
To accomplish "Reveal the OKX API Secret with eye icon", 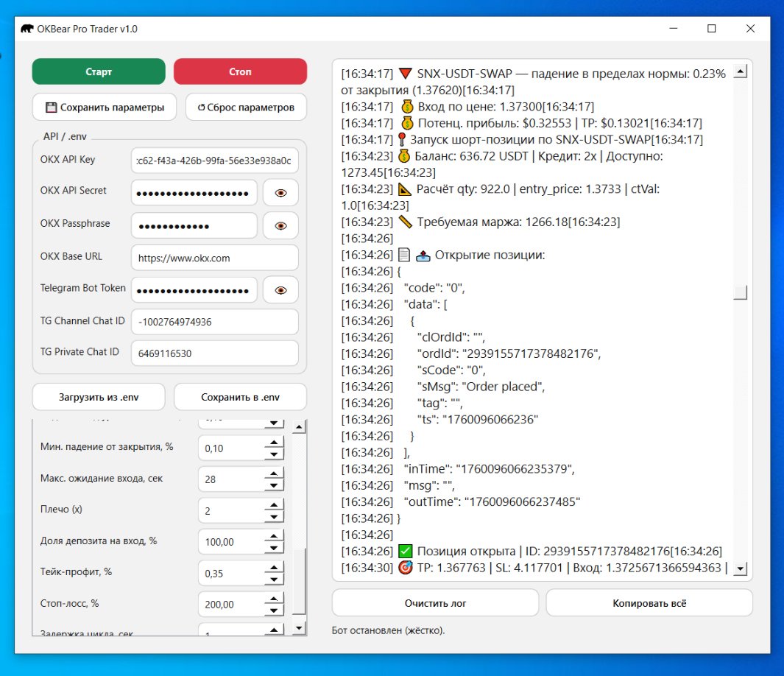I will click(280, 193).
